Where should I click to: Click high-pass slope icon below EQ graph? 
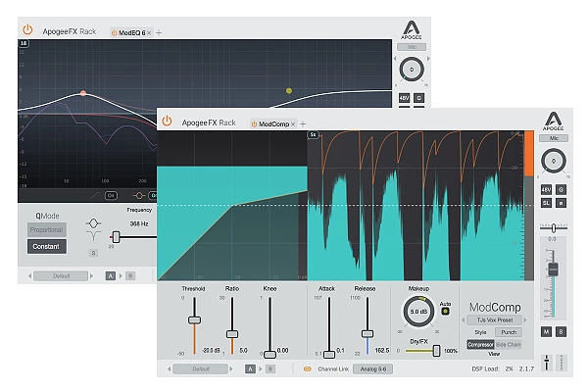(x=96, y=195)
